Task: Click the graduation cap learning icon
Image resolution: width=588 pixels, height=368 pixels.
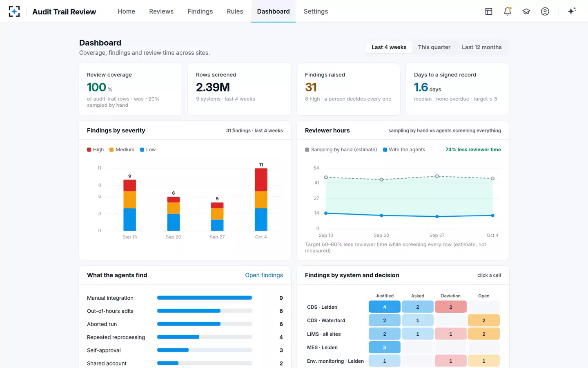Action: click(526, 11)
